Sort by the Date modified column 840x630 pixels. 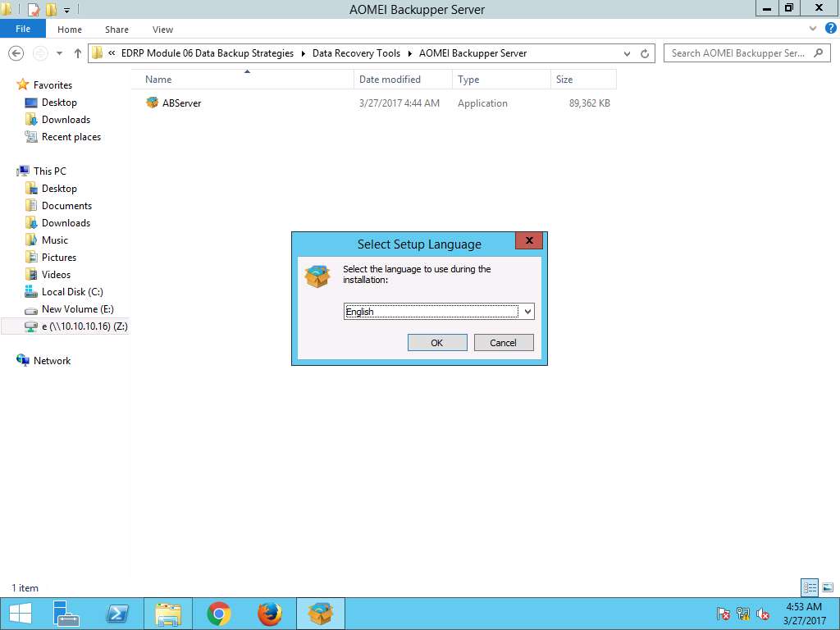(x=403, y=80)
